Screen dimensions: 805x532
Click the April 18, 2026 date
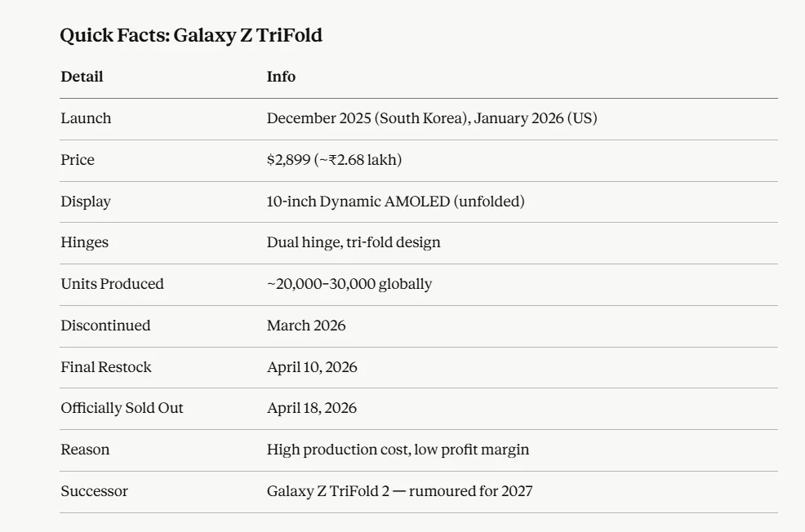[312, 408]
